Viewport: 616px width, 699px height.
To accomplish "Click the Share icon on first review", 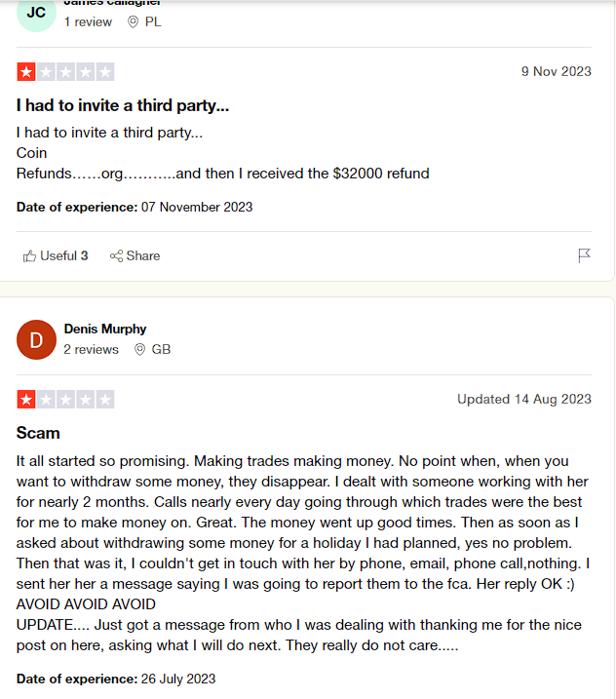I will tap(116, 255).
